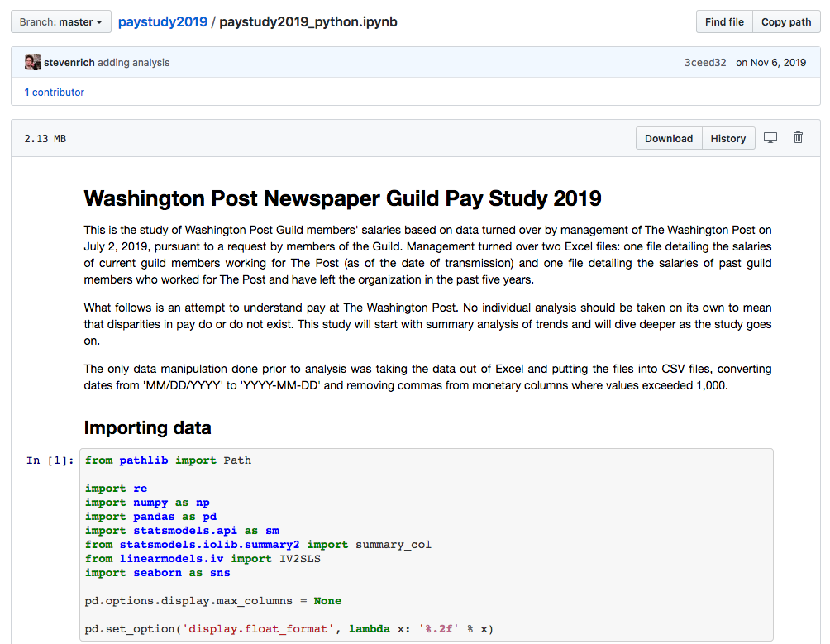The image size is (830, 644).
Task: Open file in desktop app icon
Action: (x=770, y=138)
